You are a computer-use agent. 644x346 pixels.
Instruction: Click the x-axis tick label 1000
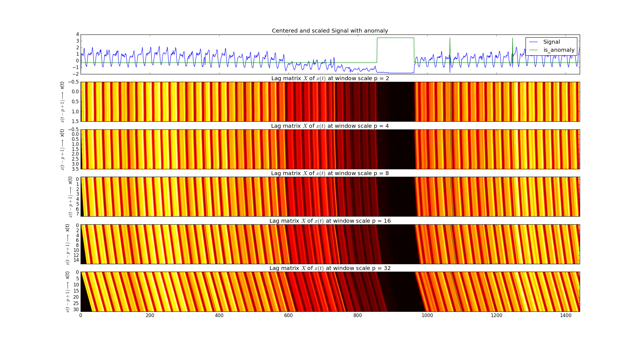coord(427,315)
